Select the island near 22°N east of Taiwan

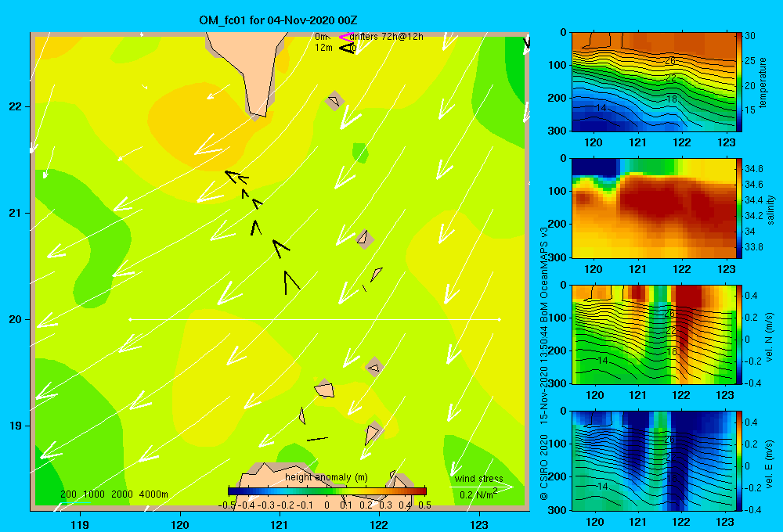(x=334, y=101)
